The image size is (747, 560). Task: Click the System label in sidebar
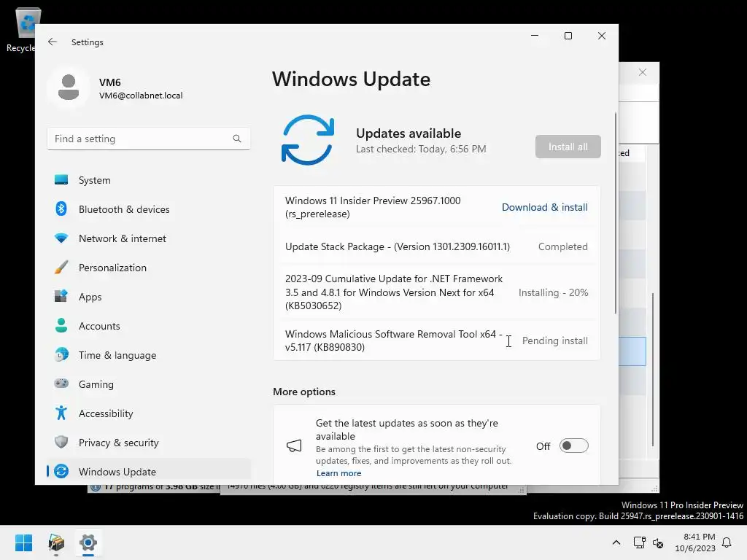click(94, 180)
